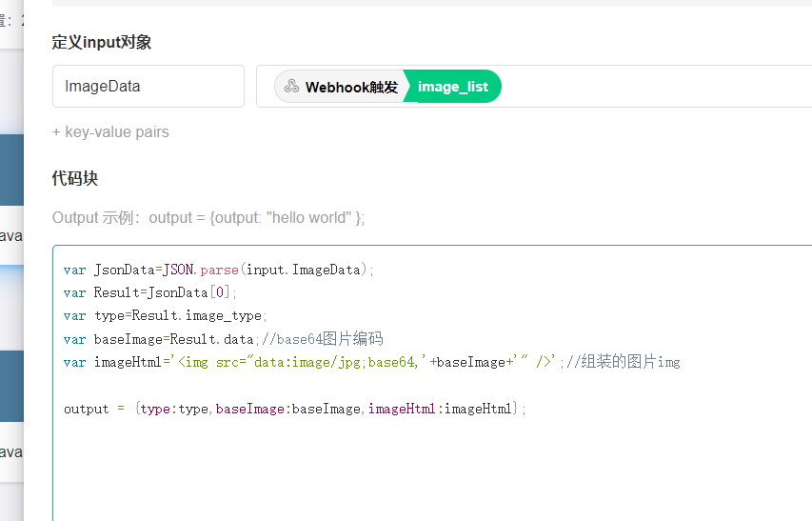The image size is (812, 521).
Task: Click the 代码块 section heading
Action: pos(75,179)
